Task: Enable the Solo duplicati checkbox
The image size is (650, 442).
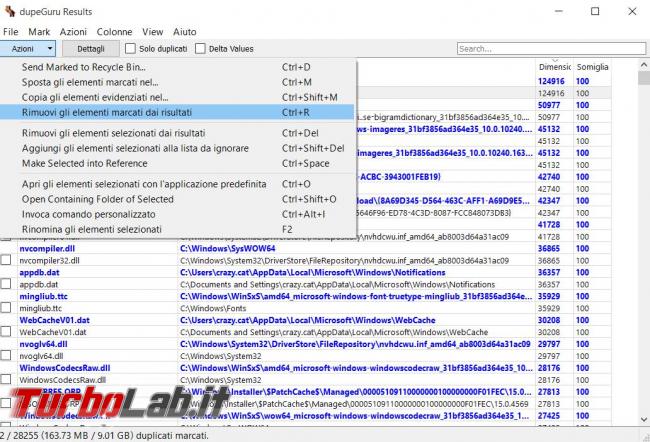Action: tap(130, 49)
